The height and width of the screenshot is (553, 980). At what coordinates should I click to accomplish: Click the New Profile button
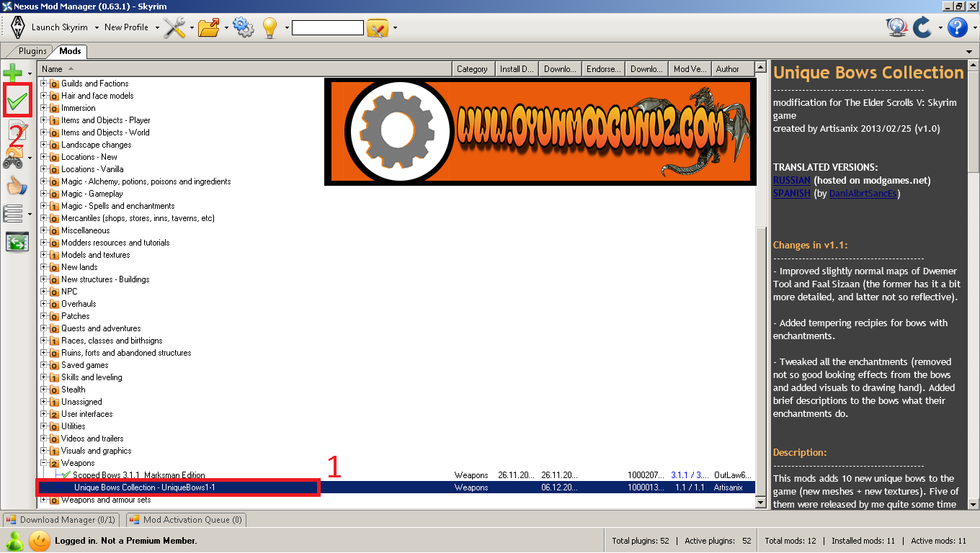click(x=127, y=27)
